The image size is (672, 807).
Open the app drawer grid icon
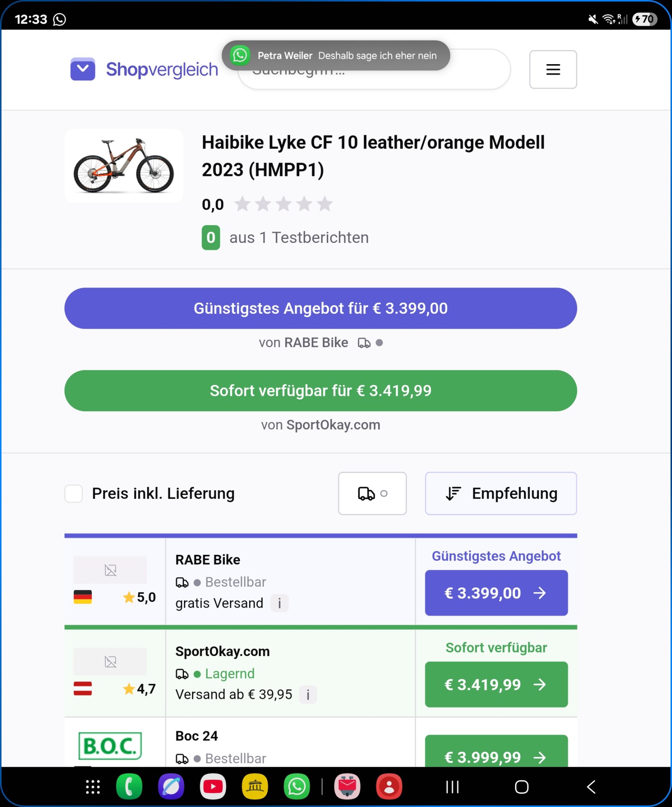click(x=93, y=786)
